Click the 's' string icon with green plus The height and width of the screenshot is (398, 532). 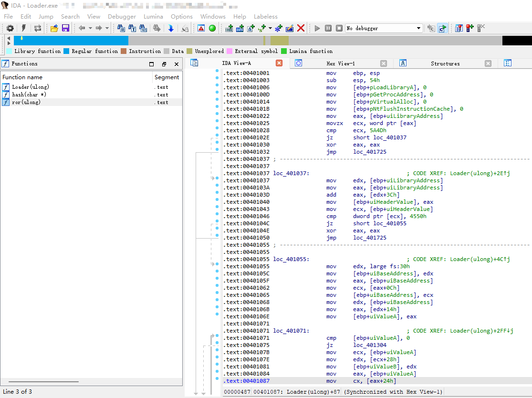262,28
